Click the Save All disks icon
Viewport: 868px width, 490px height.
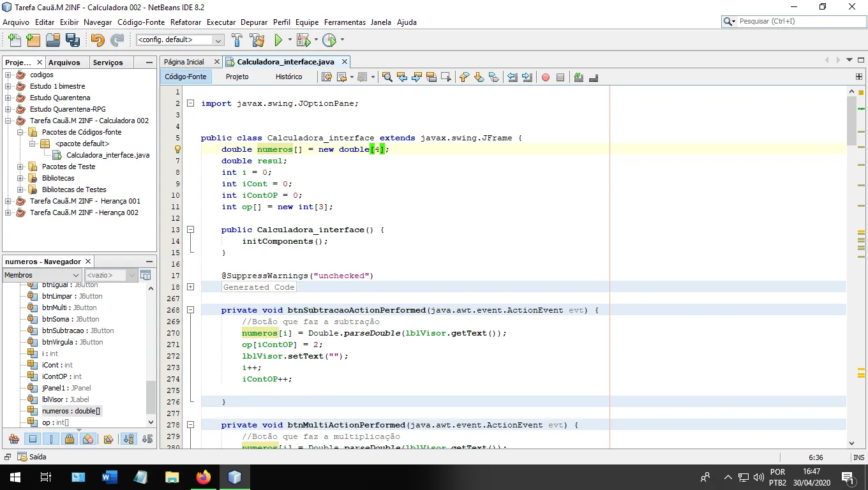[x=73, y=40]
